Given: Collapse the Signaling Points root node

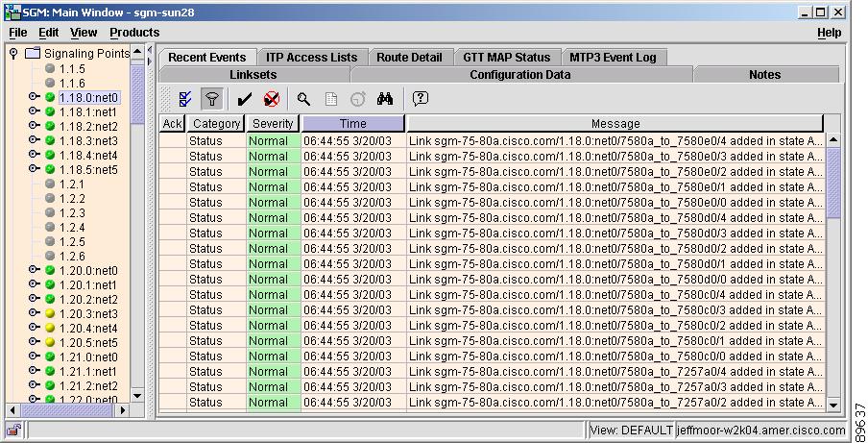Looking at the screenshot, I should tap(13, 53).
